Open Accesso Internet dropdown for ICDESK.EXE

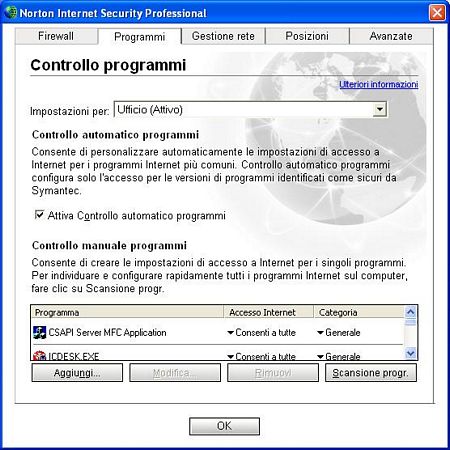click(230, 357)
